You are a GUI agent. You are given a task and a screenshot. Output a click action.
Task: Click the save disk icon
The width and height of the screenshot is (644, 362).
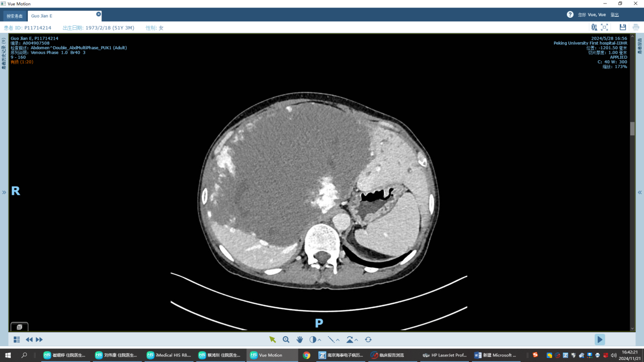[623, 27]
